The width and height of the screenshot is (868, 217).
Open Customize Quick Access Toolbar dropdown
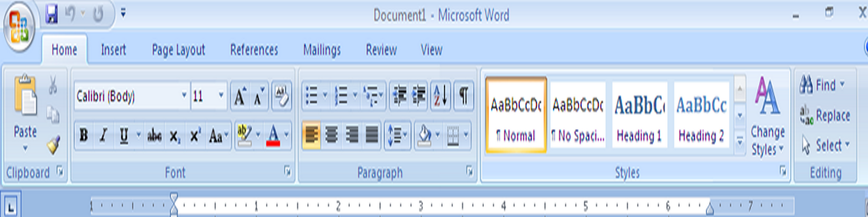coord(123,13)
